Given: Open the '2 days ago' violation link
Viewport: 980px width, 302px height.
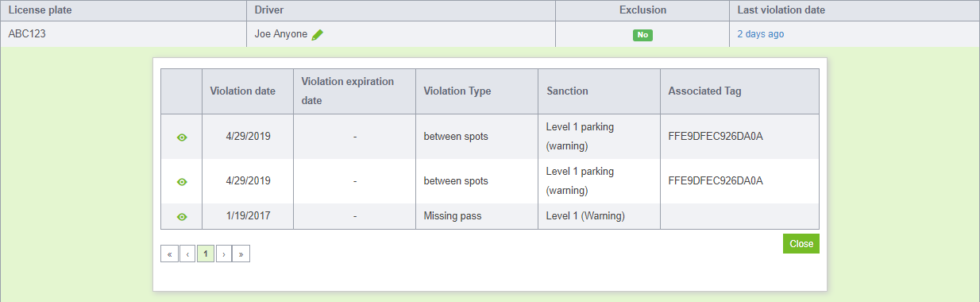Looking at the screenshot, I should tap(760, 34).
